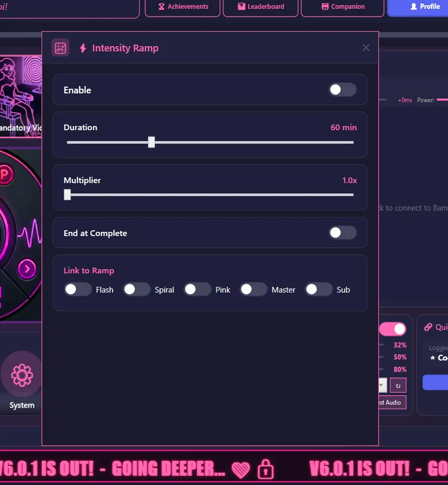Image resolution: width=448 pixels, height=485 pixels.
Task: Click the 80% volume value
Action: pyautogui.click(x=400, y=369)
